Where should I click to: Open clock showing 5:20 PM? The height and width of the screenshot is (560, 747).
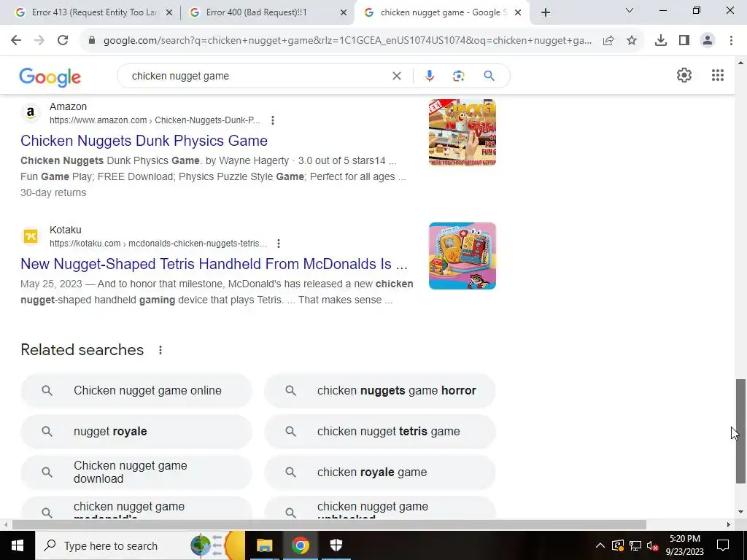pos(684,545)
